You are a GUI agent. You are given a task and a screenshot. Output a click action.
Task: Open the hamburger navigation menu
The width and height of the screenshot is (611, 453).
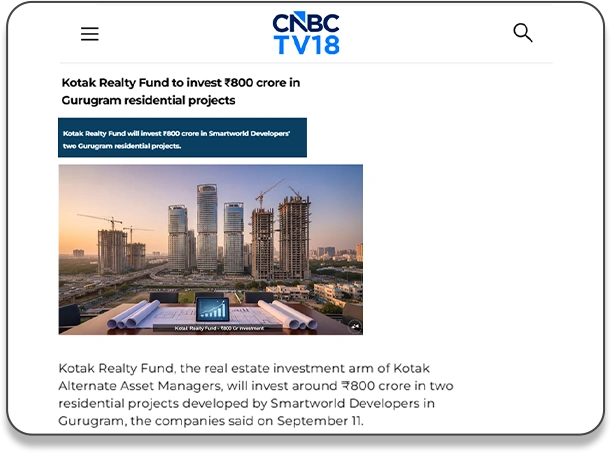click(90, 34)
